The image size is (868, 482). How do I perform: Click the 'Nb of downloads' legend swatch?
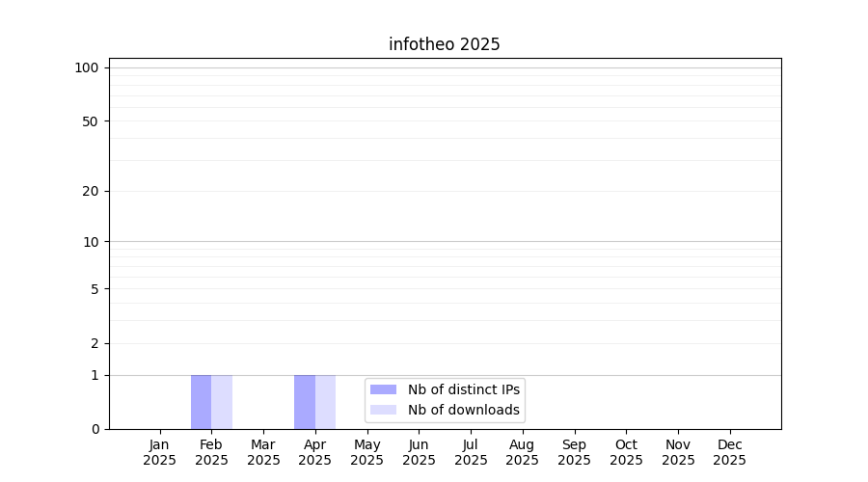click(383, 410)
